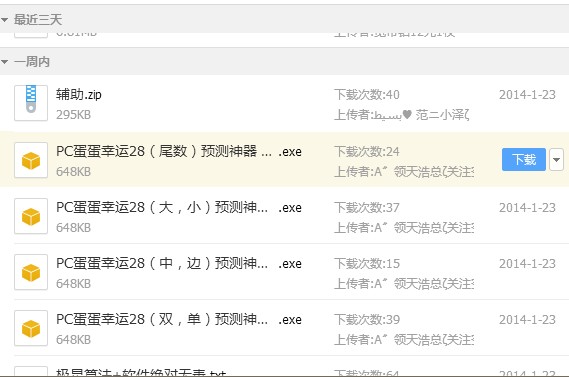Viewport: 569px width, 377px height.
Task: Select file name PC蛋蛋幸运28（中，边）预测神
Action: click(x=179, y=263)
